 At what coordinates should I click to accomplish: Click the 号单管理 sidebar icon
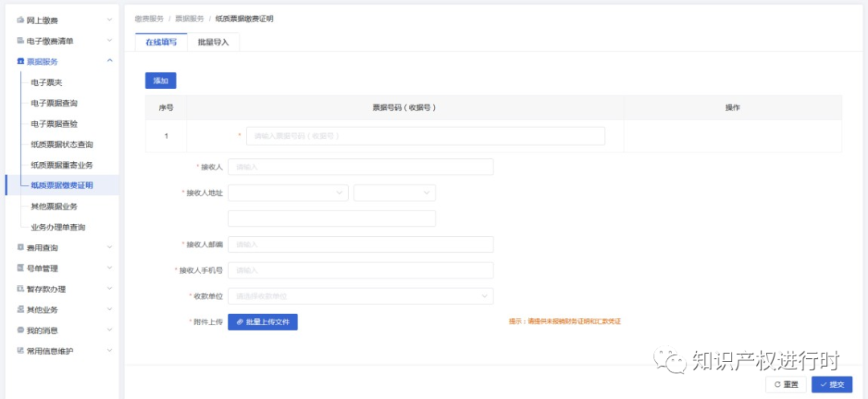tap(20, 268)
